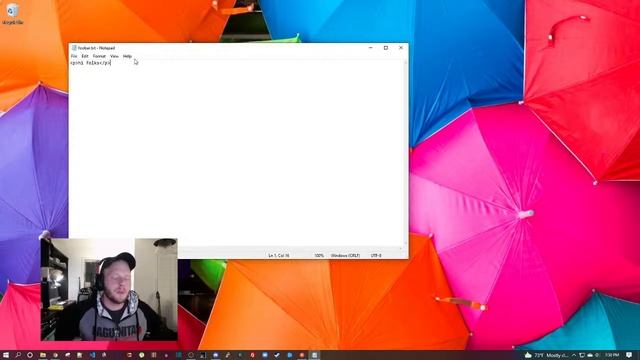The image size is (640, 360).
Task: Click the 100% zoom status entry
Action: pyautogui.click(x=319, y=256)
